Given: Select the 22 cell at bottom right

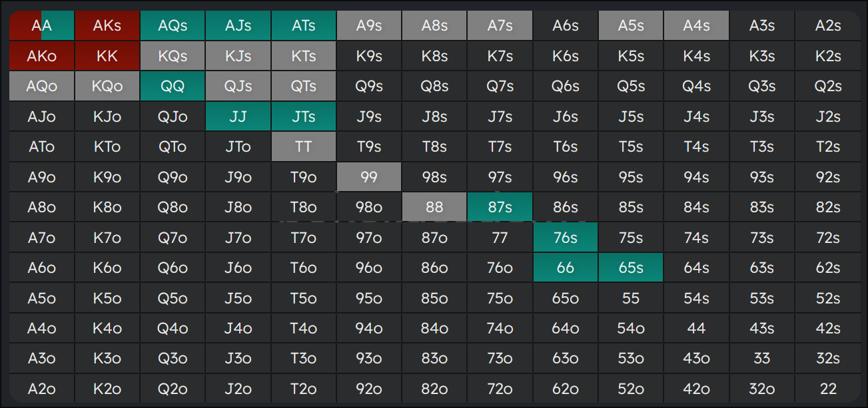Looking at the screenshot, I should point(827,389).
